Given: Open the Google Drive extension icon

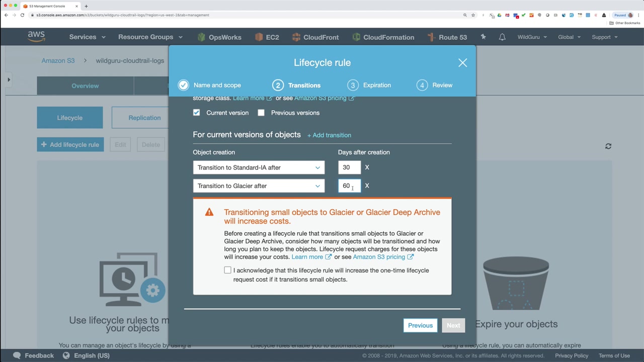Looking at the screenshot, I should coord(499,15).
